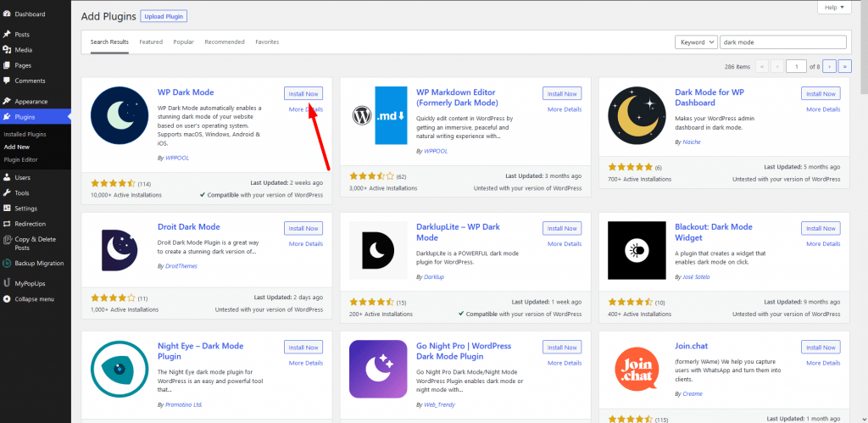868x423 pixels.
Task: Click the Night Eye plugin icon
Action: [x=120, y=370]
